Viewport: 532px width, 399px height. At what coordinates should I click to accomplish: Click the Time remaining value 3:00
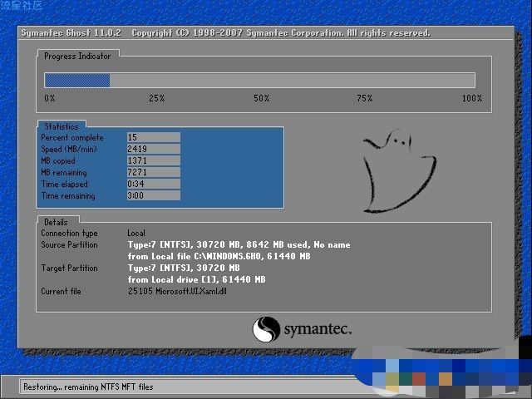[154, 195]
